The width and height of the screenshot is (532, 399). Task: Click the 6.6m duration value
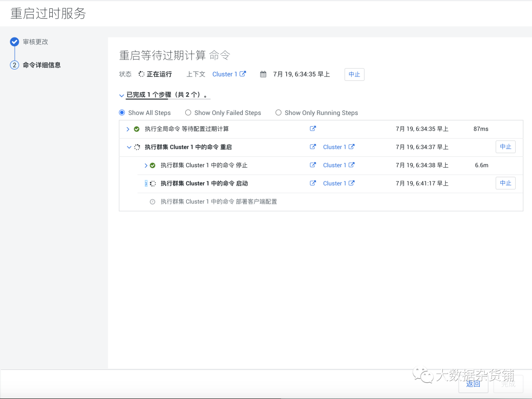click(x=481, y=165)
